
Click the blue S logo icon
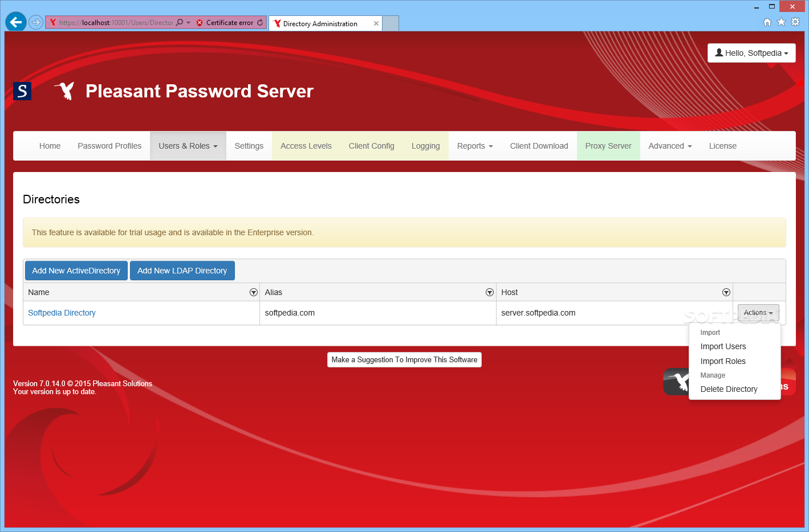point(22,91)
